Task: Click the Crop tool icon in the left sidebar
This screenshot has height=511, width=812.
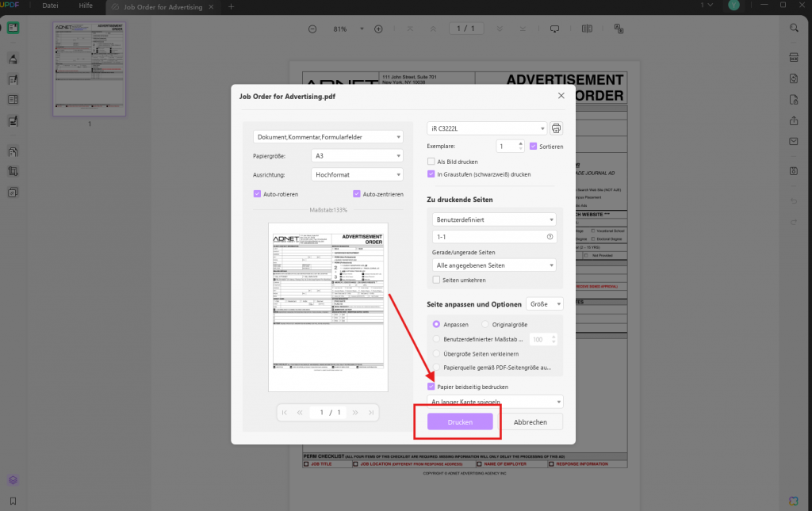Action: [x=12, y=172]
